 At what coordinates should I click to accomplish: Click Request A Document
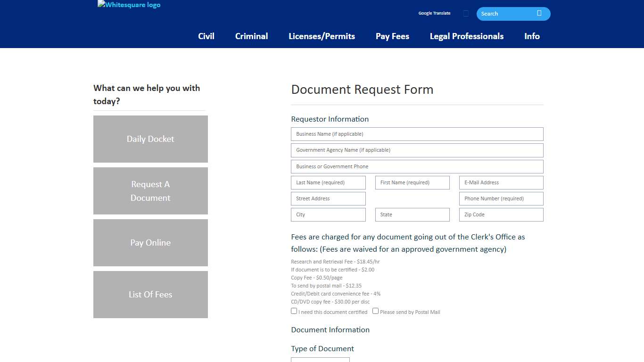tap(150, 191)
